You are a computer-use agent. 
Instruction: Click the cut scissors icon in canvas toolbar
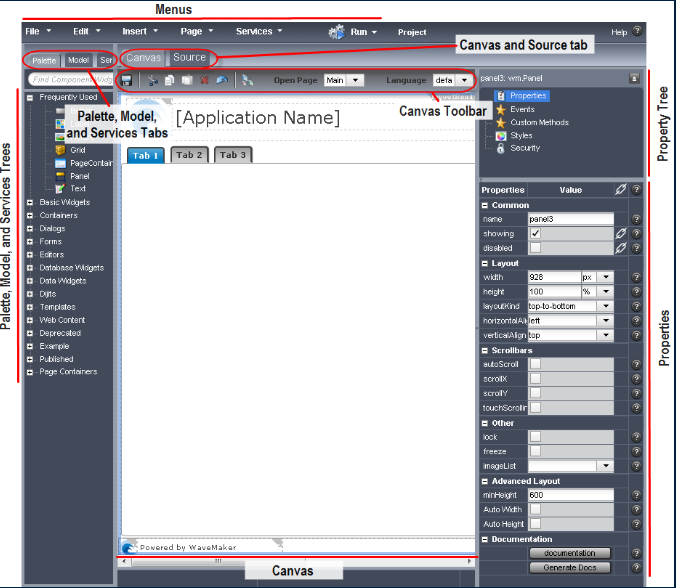point(153,80)
